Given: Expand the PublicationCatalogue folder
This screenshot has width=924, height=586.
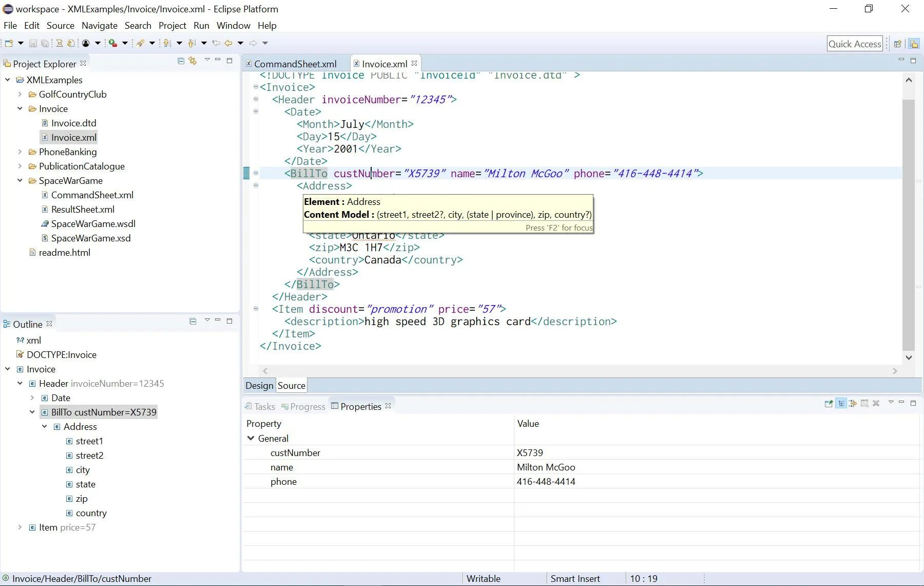Looking at the screenshot, I should pos(20,166).
